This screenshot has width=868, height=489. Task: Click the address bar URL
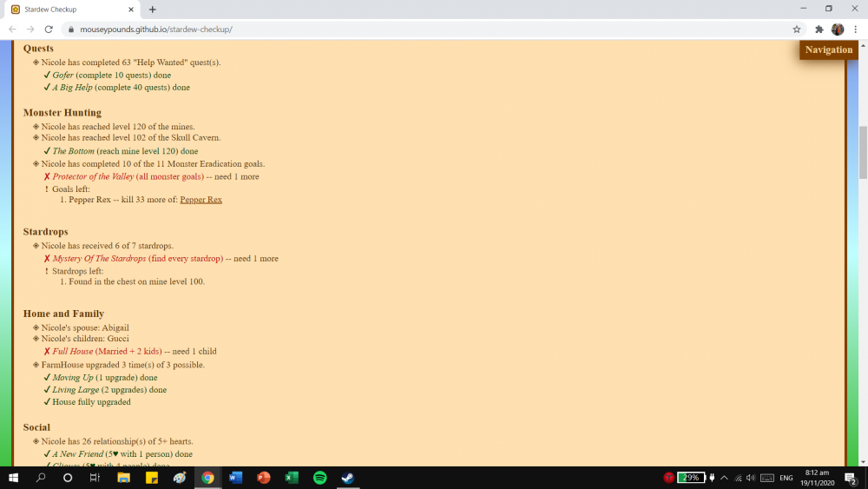pyautogui.click(x=156, y=30)
